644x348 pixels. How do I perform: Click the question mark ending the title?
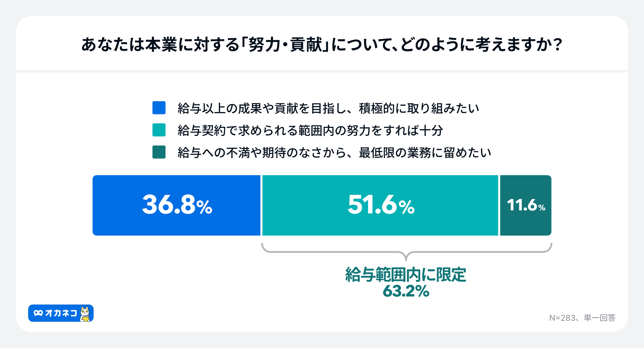tap(558, 45)
